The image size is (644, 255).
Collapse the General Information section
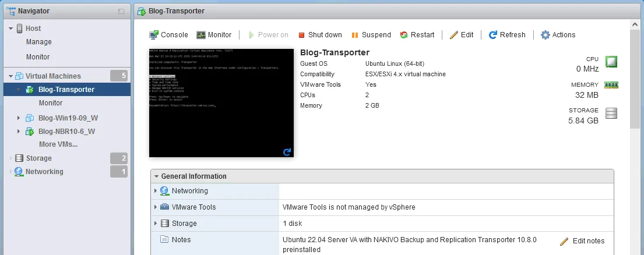coord(156,176)
